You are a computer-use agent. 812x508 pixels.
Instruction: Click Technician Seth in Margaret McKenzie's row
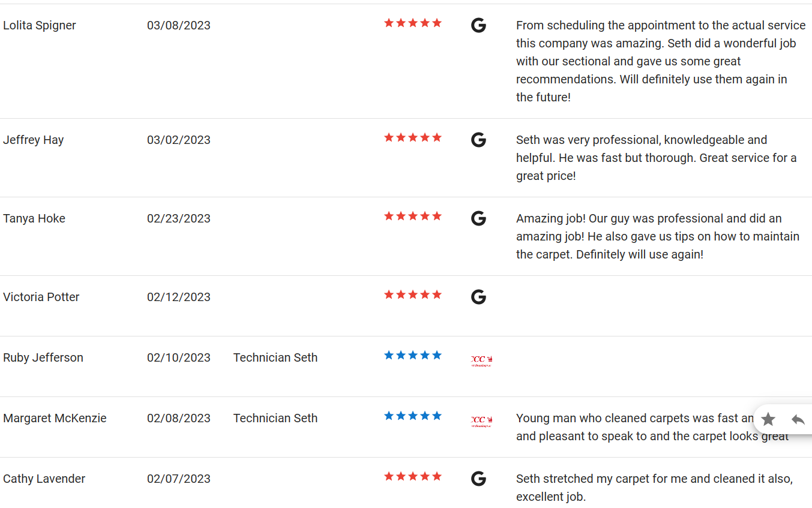point(275,418)
